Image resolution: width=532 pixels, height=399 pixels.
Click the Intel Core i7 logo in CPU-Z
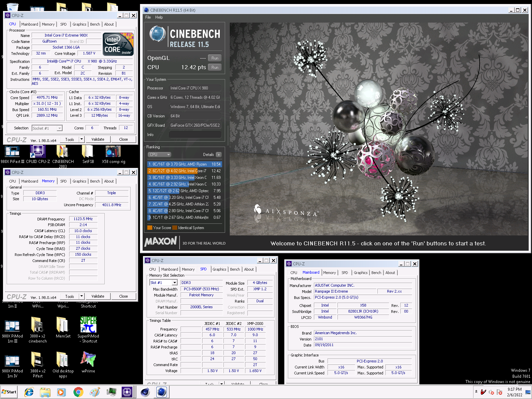(118, 44)
